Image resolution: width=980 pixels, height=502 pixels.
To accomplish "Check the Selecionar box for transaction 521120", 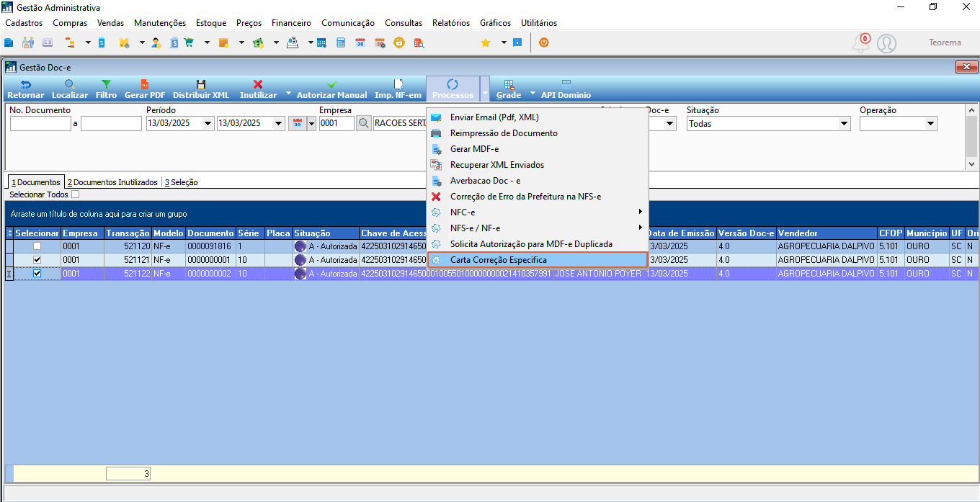I will coord(37,246).
